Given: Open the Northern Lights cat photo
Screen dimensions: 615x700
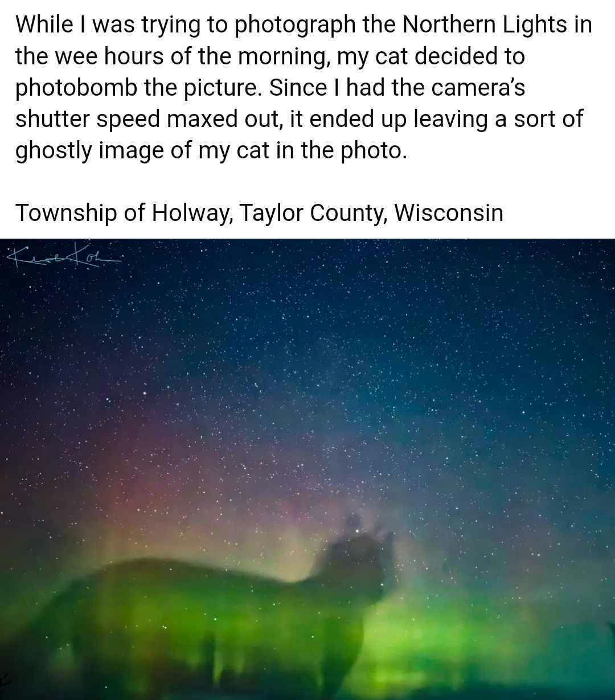Looking at the screenshot, I should pos(307,469).
